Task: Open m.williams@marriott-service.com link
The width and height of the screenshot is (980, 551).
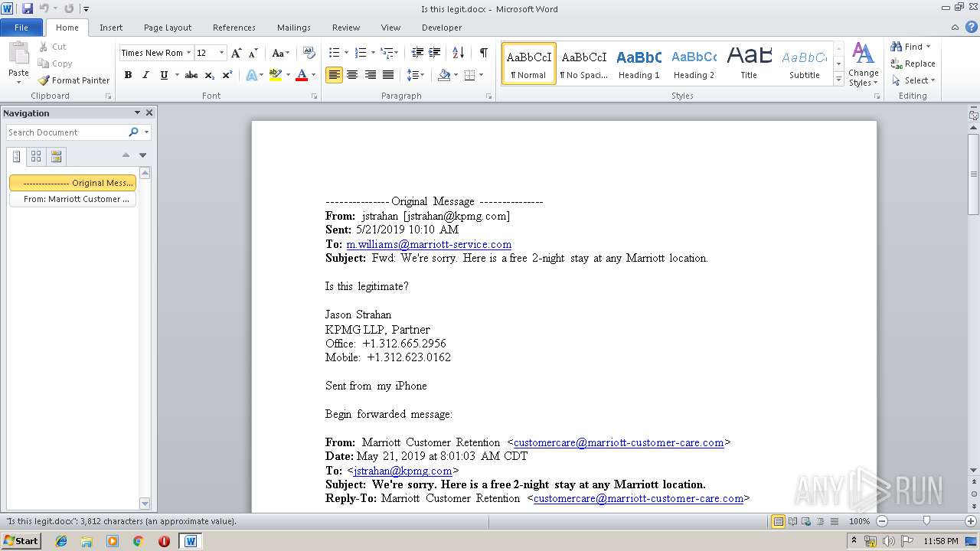Action: (429, 244)
